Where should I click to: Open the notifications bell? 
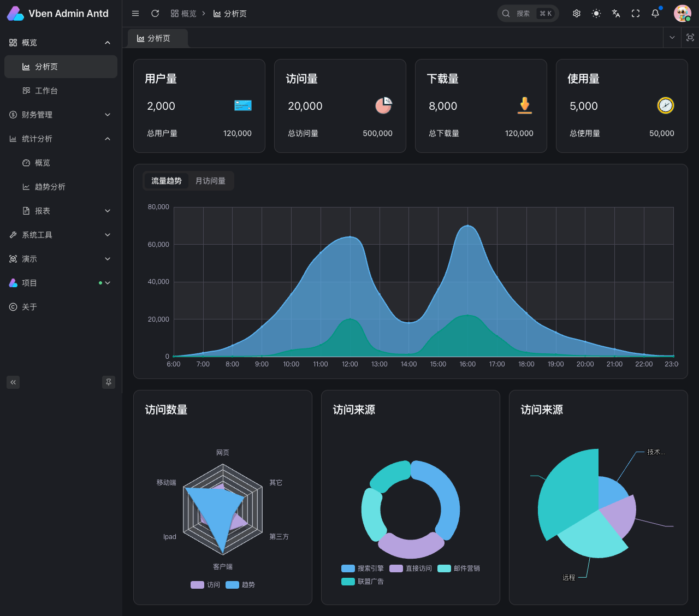pyautogui.click(x=655, y=14)
